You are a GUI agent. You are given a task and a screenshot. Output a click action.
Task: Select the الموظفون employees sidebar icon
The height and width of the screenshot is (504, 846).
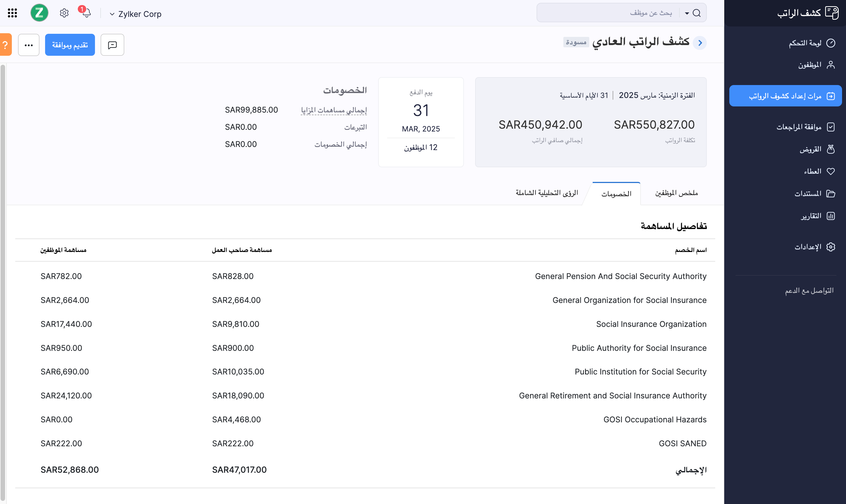[831, 64]
